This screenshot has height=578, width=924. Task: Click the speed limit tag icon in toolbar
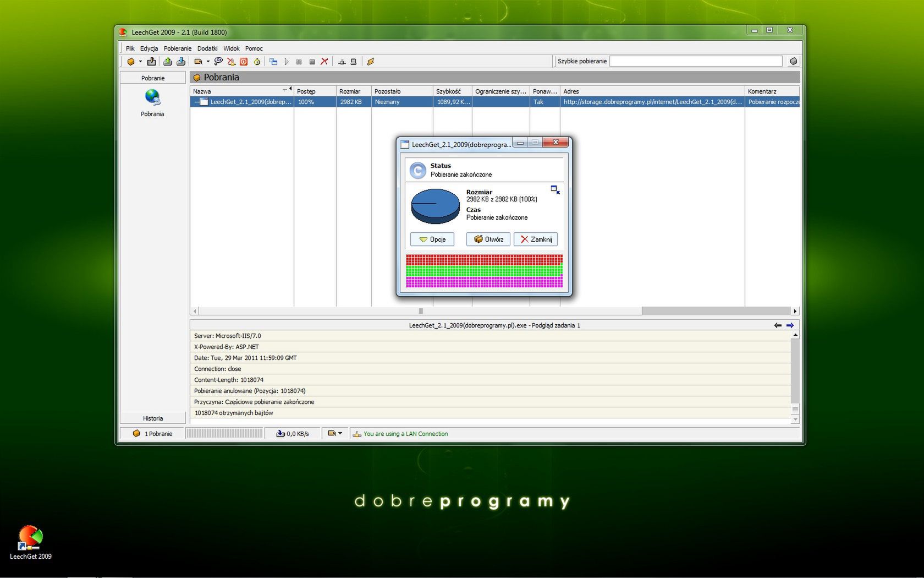pyautogui.click(x=199, y=62)
